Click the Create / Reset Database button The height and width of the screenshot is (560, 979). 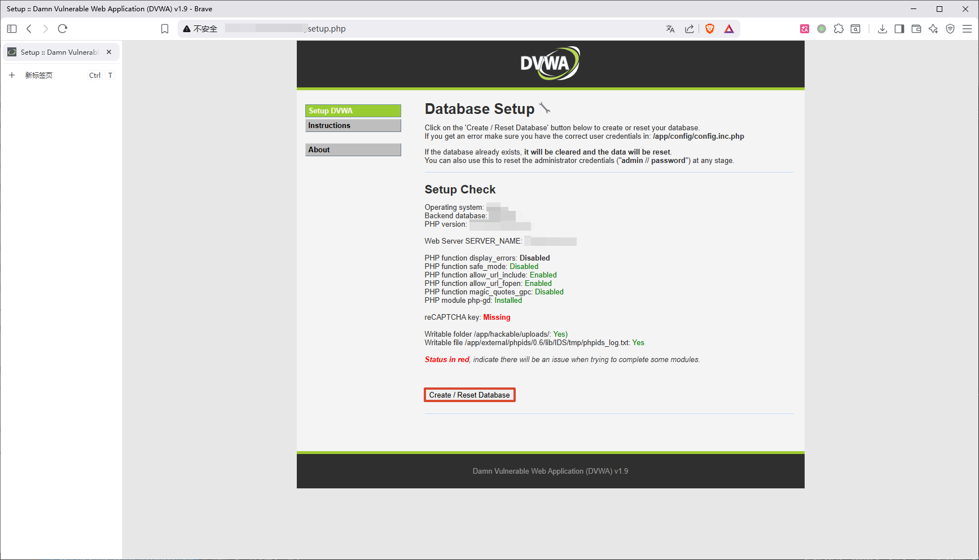click(469, 395)
